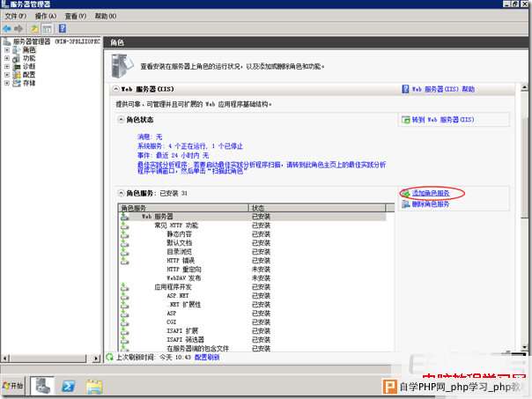Open the 文件(F) menu

pos(17,16)
